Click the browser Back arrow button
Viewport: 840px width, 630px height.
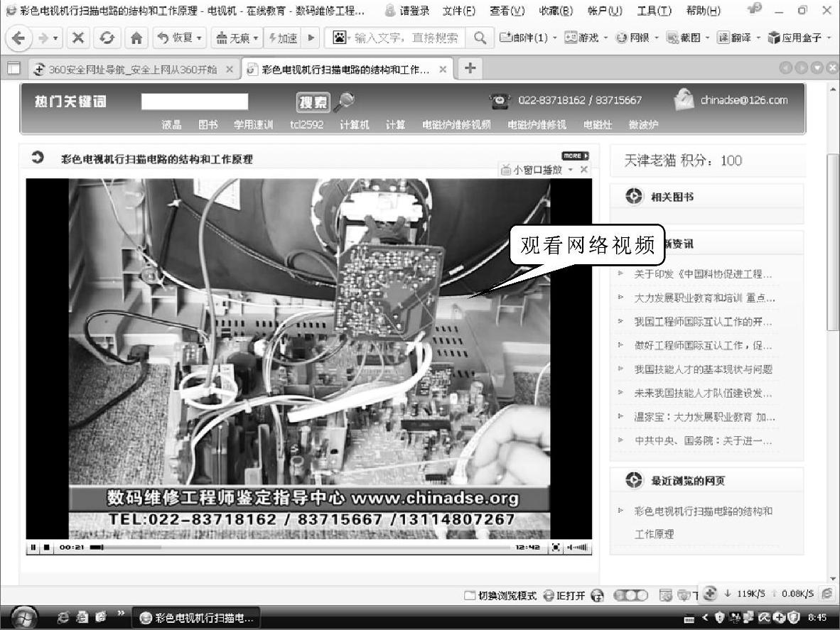tap(18, 38)
